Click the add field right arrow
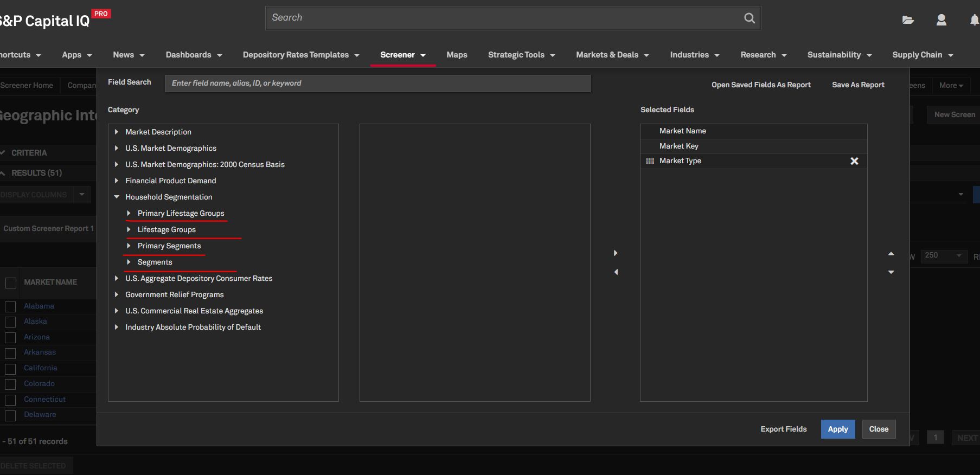 [x=616, y=253]
